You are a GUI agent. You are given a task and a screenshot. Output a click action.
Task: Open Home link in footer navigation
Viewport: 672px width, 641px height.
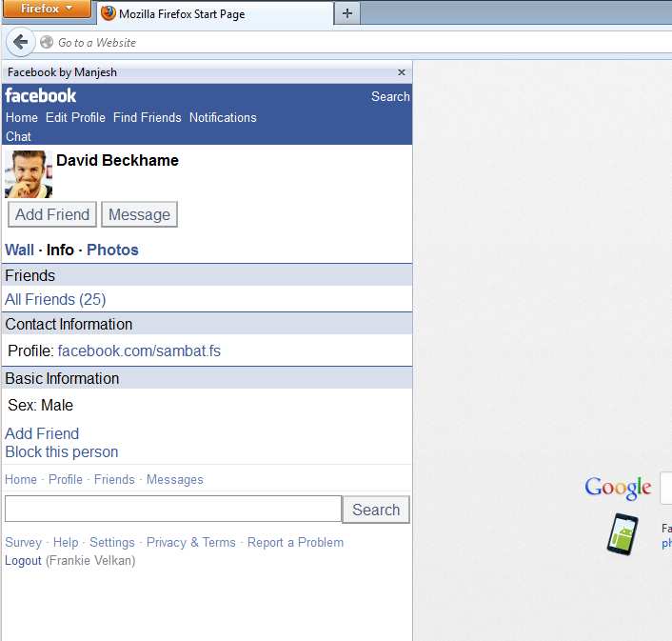click(21, 479)
